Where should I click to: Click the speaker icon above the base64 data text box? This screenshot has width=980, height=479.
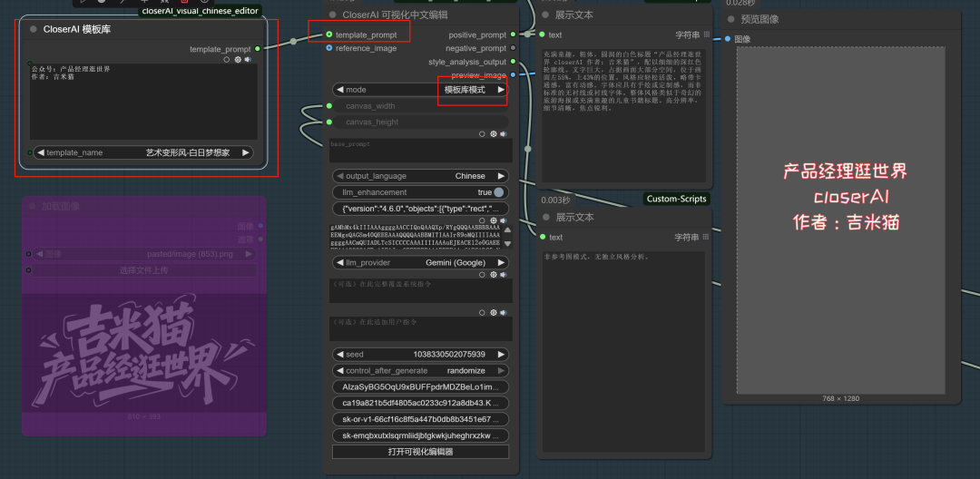coord(504,220)
